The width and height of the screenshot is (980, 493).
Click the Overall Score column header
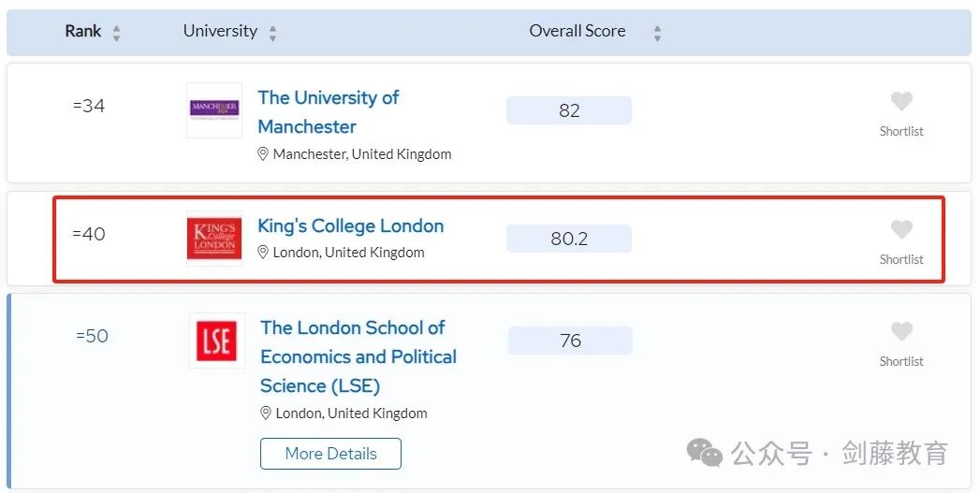point(577,31)
